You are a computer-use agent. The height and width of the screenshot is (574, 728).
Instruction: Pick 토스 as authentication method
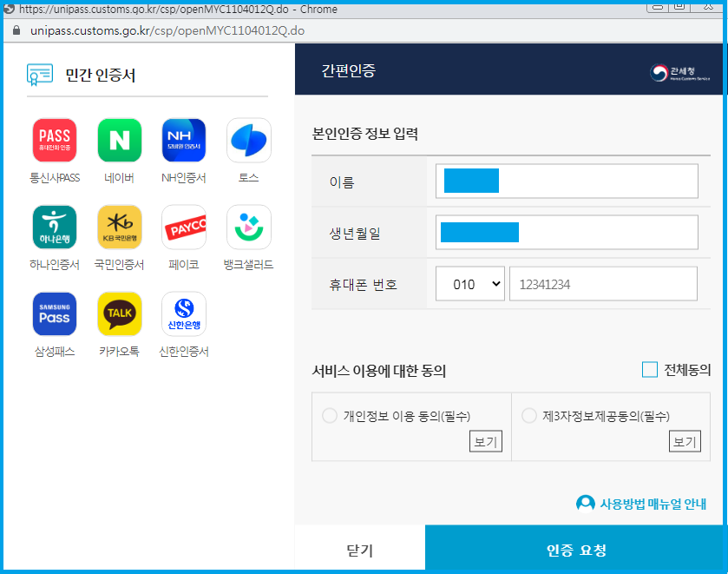pos(249,140)
